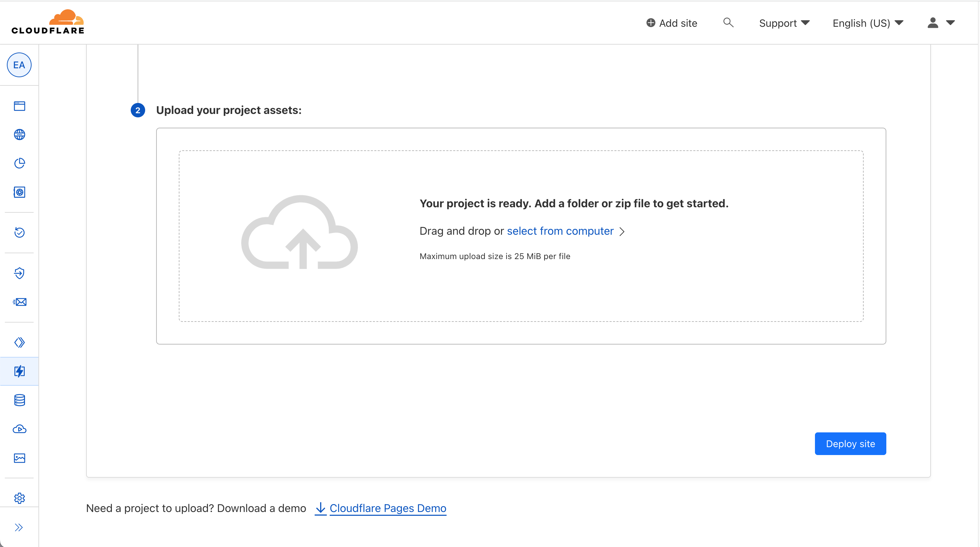Click select from computer link
This screenshot has width=980, height=547.
pos(560,231)
